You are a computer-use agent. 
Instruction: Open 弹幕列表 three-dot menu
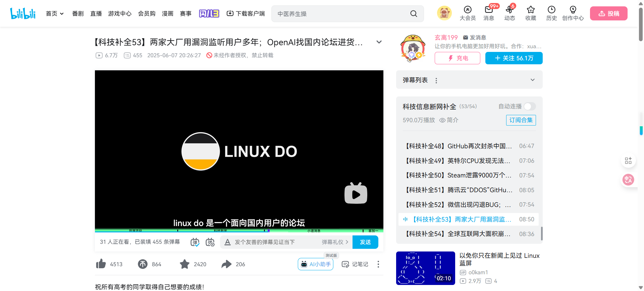(x=436, y=80)
